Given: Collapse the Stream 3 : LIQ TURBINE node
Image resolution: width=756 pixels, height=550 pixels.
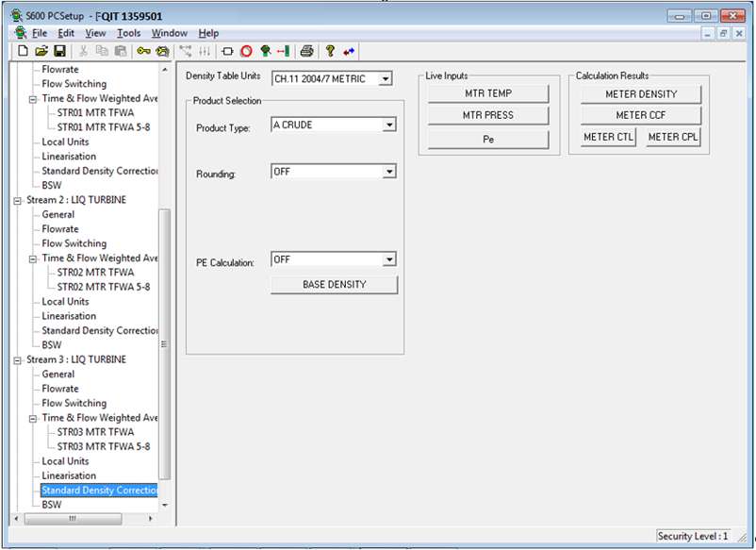Looking at the screenshot, I should [x=17, y=360].
